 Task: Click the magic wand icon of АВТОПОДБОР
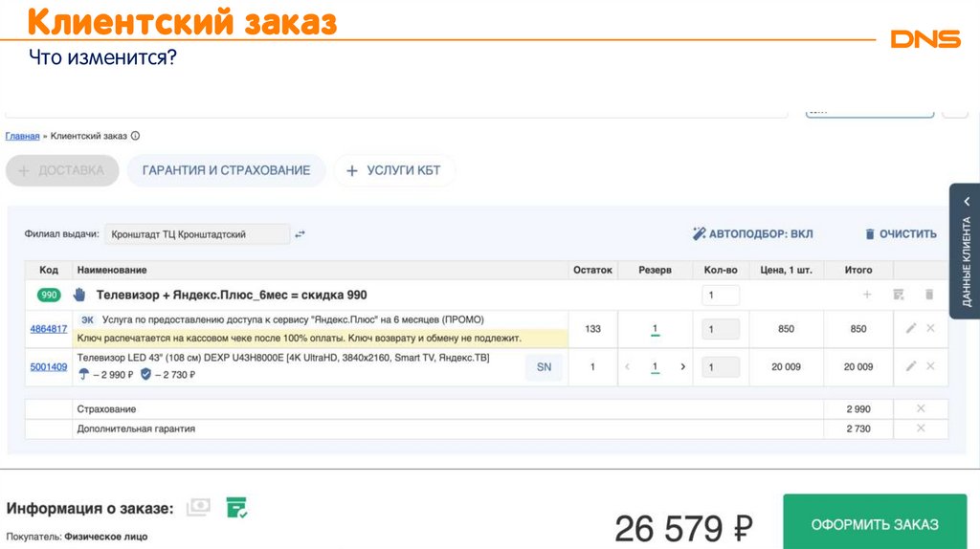[x=699, y=233]
